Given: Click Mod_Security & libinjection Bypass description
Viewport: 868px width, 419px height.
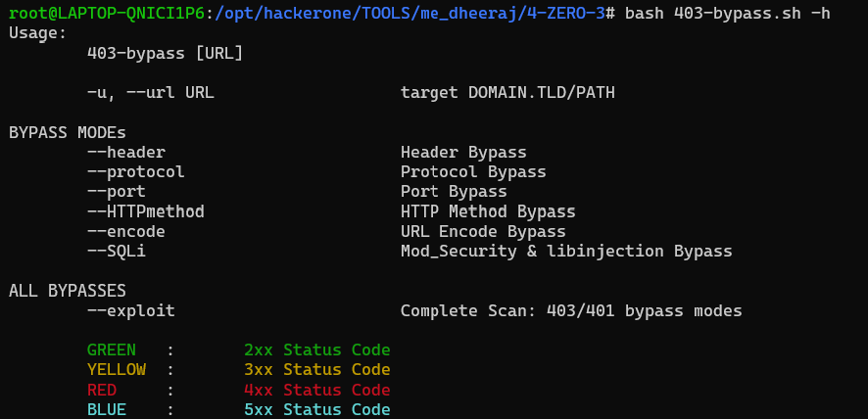Looking at the screenshot, I should [567, 252].
